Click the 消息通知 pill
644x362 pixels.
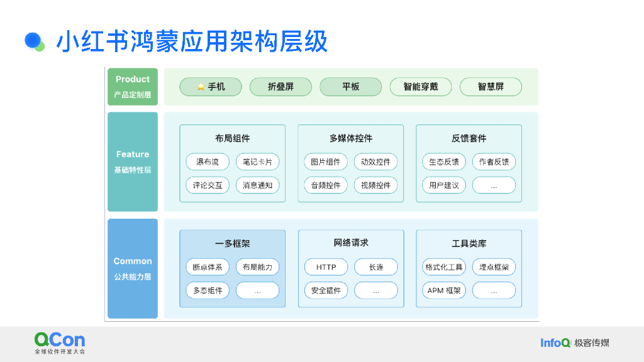coord(257,185)
